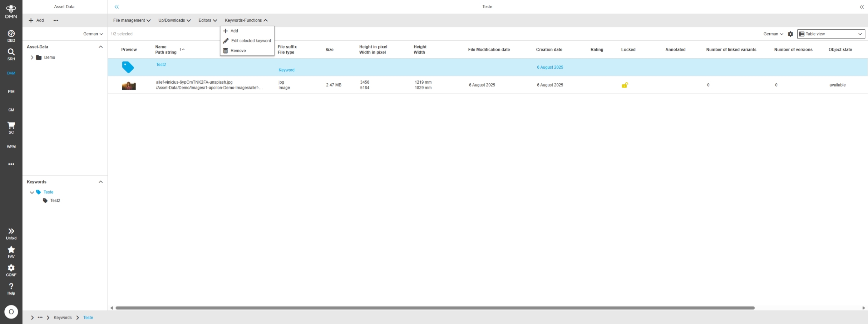The height and width of the screenshot is (324, 868).
Task: Sort by the Name column header
Action: (x=161, y=47)
